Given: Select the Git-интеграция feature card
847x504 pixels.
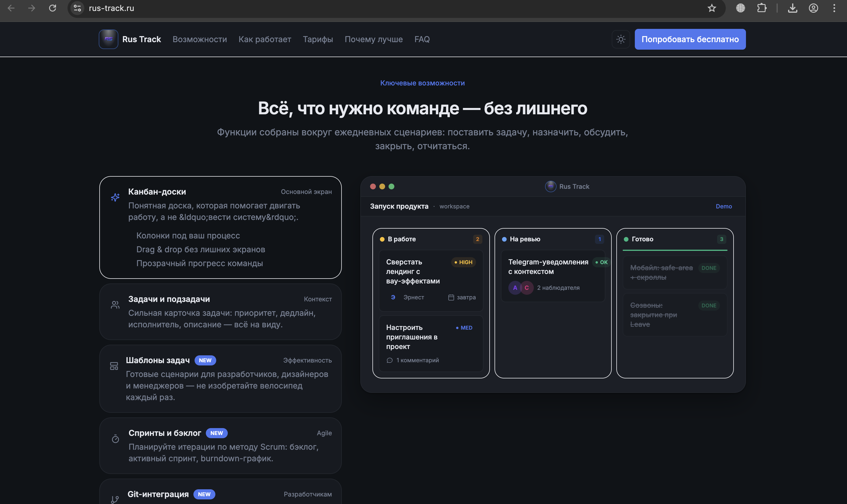Looking at the screenshot, I should click(220, 491).
